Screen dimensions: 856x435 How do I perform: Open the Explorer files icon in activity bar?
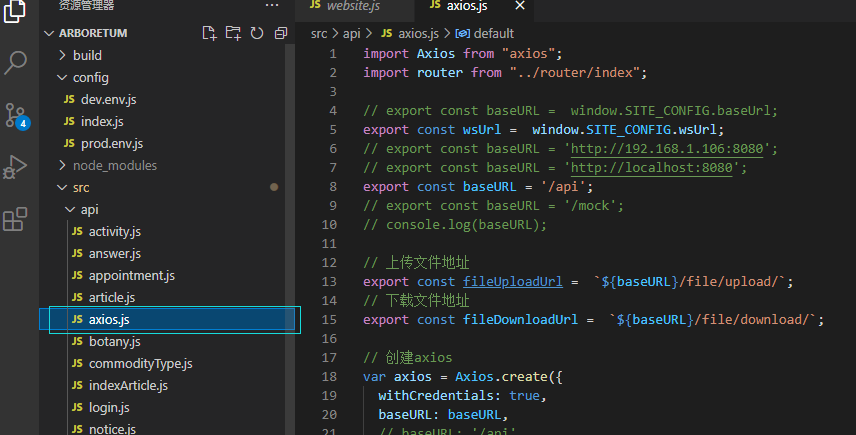coord(15,11)
